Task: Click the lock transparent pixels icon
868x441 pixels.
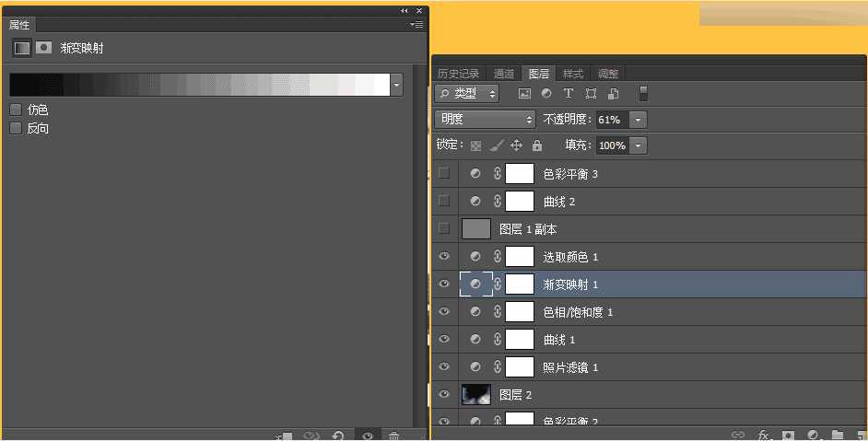Action: pos(475,145)
